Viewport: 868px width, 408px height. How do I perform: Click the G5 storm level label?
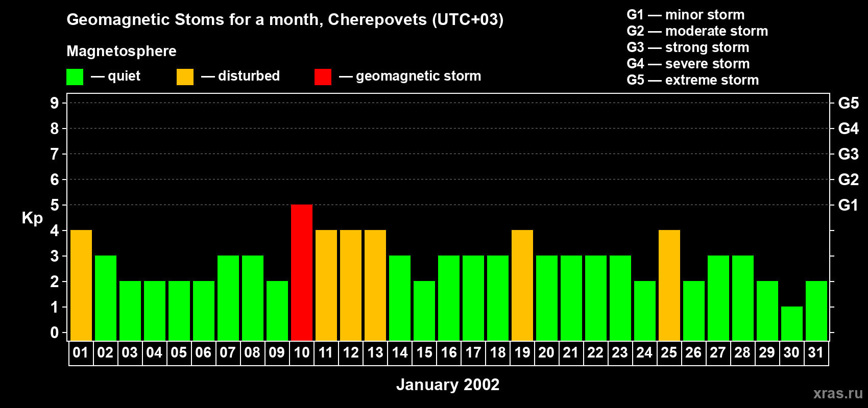click(x=848, y=103)
